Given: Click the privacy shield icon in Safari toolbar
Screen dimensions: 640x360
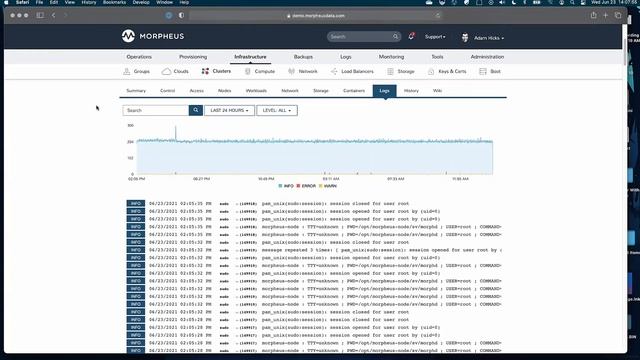Looking at the screenshot, I should (181, 16).
